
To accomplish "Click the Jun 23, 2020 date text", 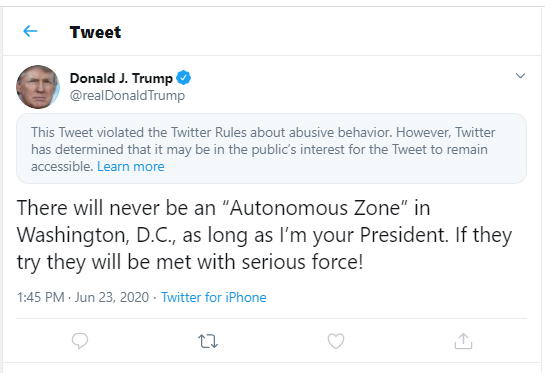I will point(112,298).
